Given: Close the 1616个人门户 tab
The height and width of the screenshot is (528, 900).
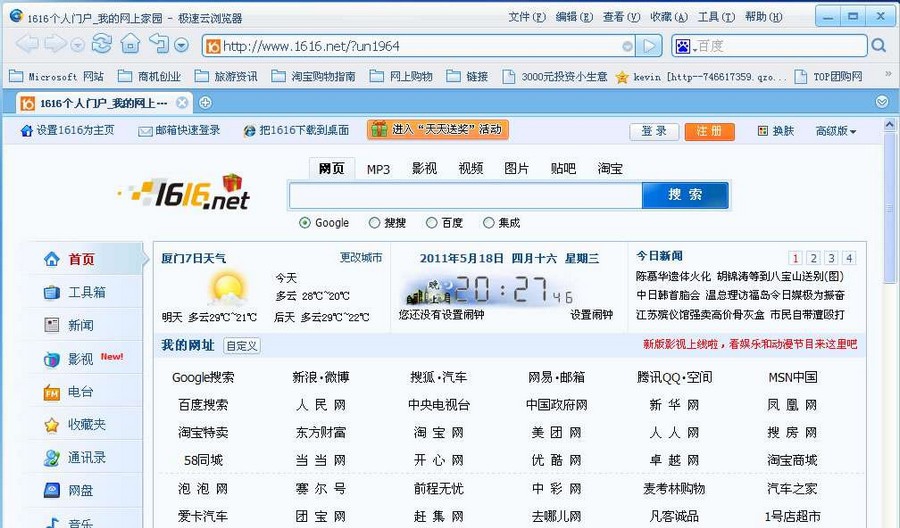Looking at the screenshot, I should [181, 103].
